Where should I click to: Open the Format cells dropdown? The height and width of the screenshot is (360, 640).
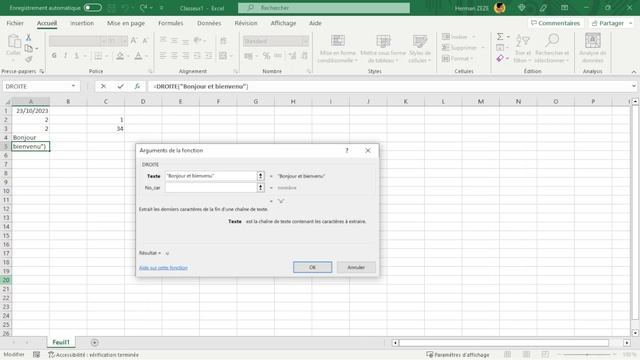(472, 59)
